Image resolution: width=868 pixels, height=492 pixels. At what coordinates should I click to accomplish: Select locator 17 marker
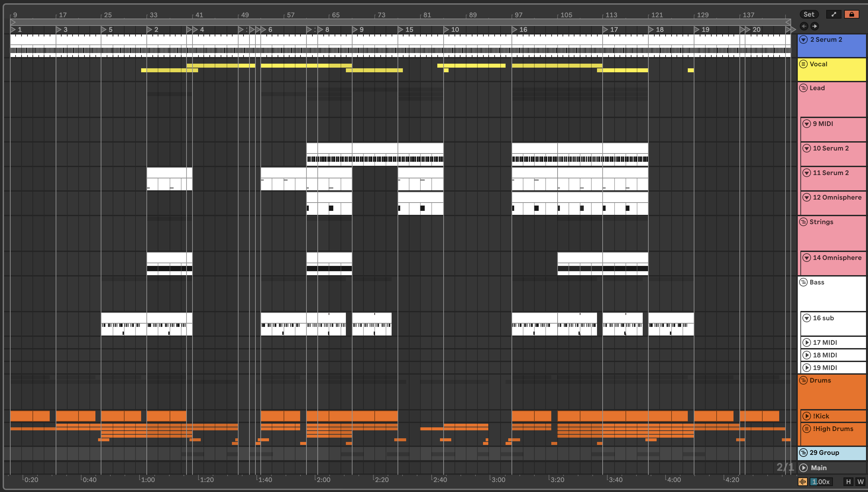tap(605, 30)
